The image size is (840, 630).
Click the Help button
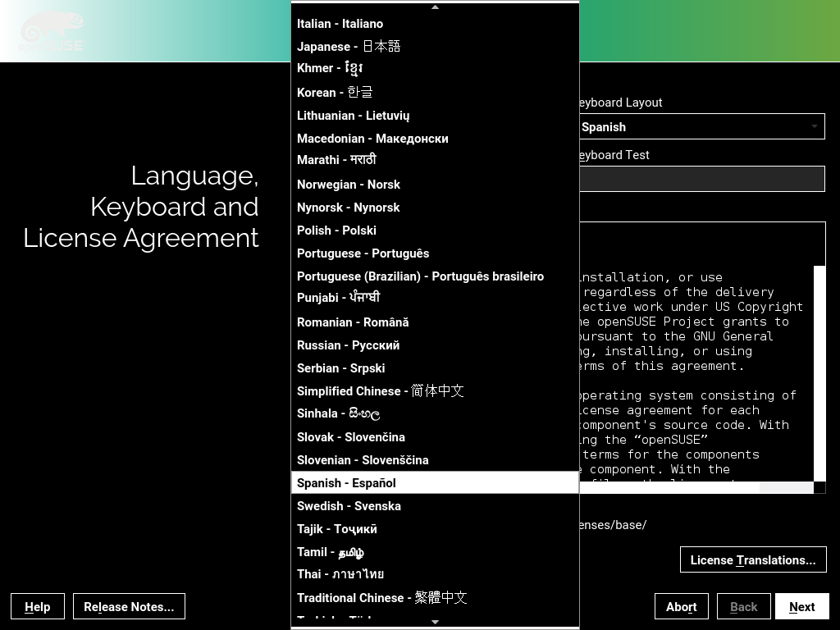coord(38,607)
